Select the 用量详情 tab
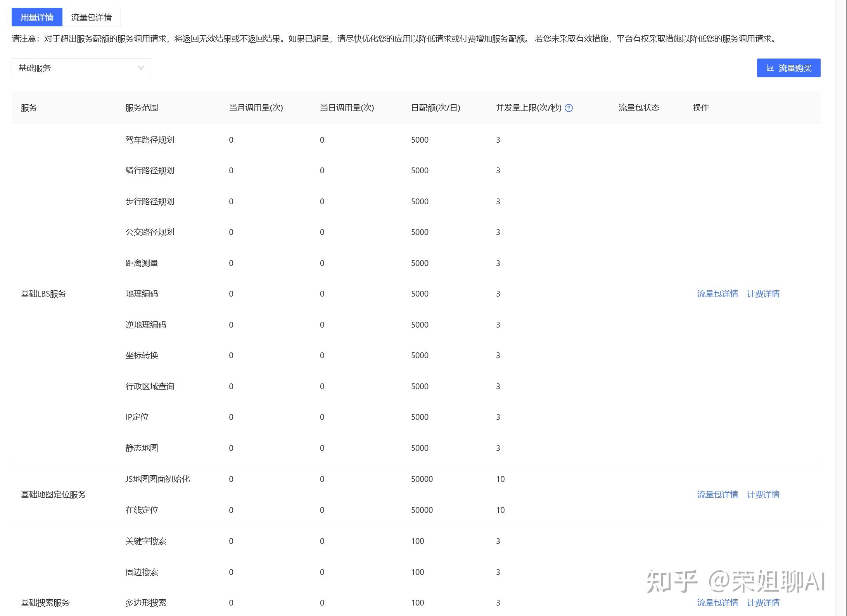The height and width of the screenshot is (616, 847). click(37, 17)
